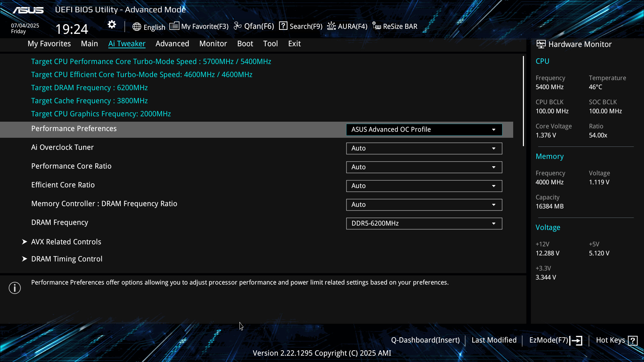The width and height of the screenshot is (644, 362).
Task: Click the CPU Frequency 5400 MHz value
Action: (x=549, y=87)
